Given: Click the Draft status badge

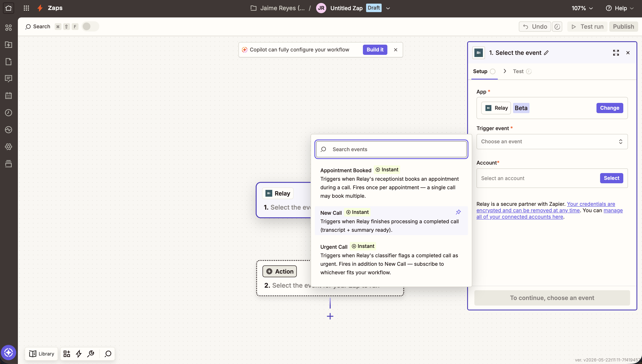Looking at the screenshot, I should tap(374, 8).
